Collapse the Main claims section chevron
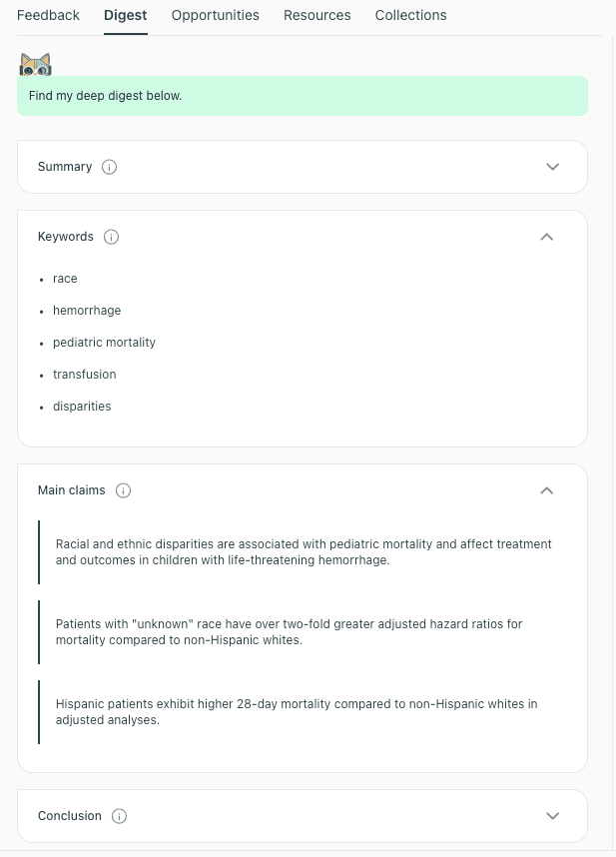The image size is (616, 857). (546, 490)
